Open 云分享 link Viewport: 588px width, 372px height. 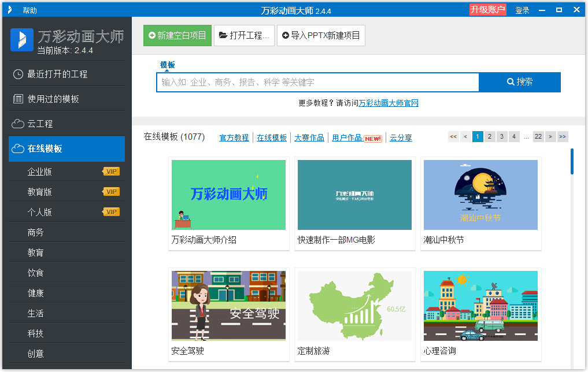pyautogui.click(x=401, y=138)
